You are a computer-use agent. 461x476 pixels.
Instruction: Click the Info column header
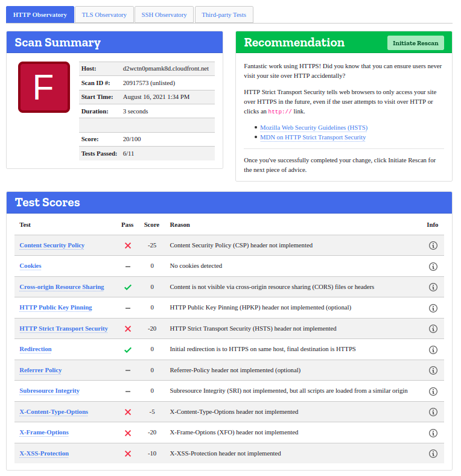coord(432,225)
